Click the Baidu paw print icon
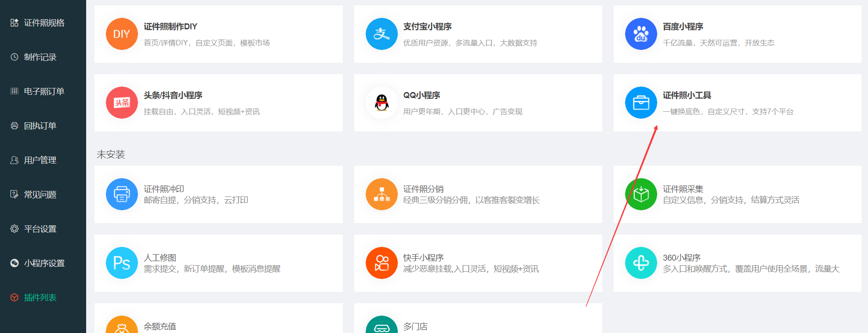 tap(641, 34)
